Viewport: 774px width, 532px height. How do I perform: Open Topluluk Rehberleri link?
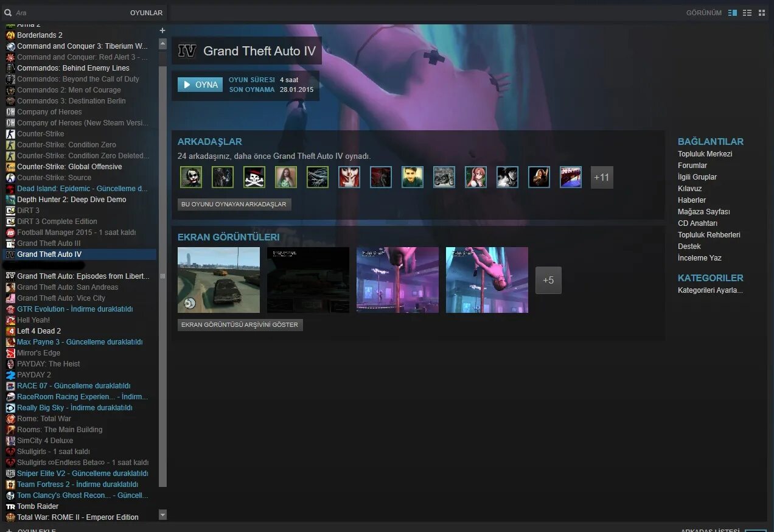[x=709, y=235]
